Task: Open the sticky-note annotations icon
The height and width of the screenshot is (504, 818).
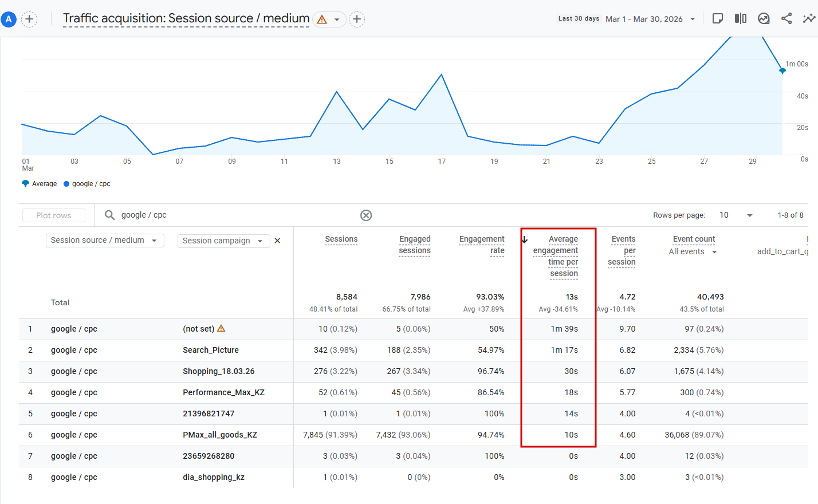Action: (717, 19)
